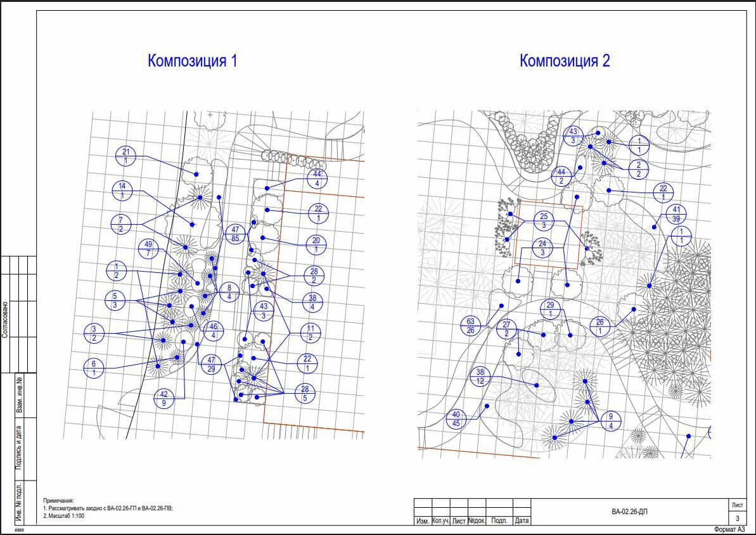Select the callout labeled 20 over 1
This screenshot has height=535, width=756.
tap(316, 244)
